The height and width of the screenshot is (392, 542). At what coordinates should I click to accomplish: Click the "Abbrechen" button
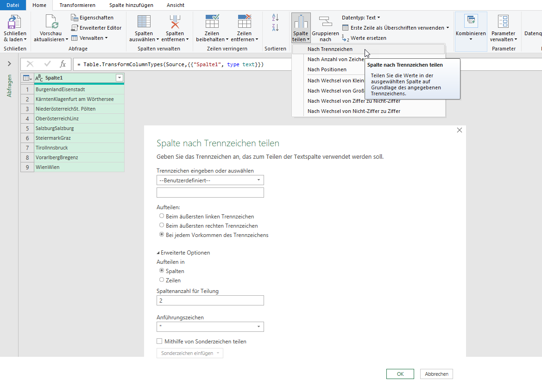(x=436, y=373)
